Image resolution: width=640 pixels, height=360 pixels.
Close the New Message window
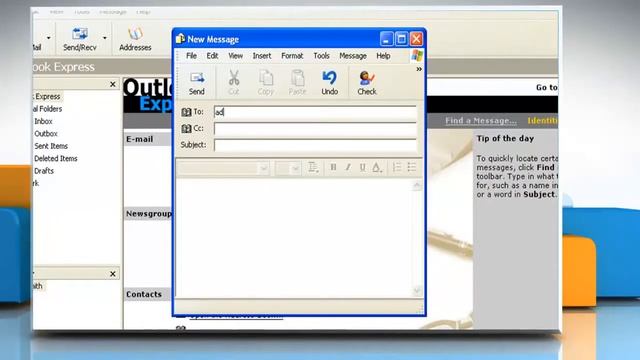416,39
